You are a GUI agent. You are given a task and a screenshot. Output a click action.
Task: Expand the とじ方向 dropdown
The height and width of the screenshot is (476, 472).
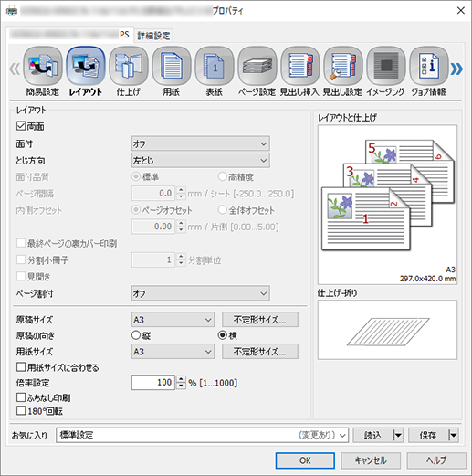[x=201, y=160]
